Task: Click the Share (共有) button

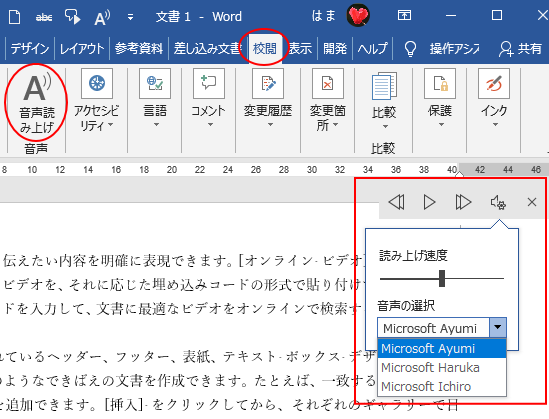Action: coord(520,49)
